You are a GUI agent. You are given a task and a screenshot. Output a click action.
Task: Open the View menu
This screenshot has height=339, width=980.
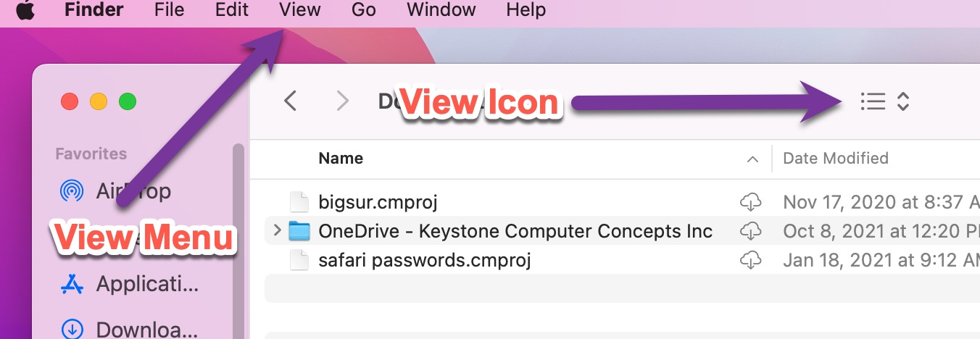click(x=299, y=10)
